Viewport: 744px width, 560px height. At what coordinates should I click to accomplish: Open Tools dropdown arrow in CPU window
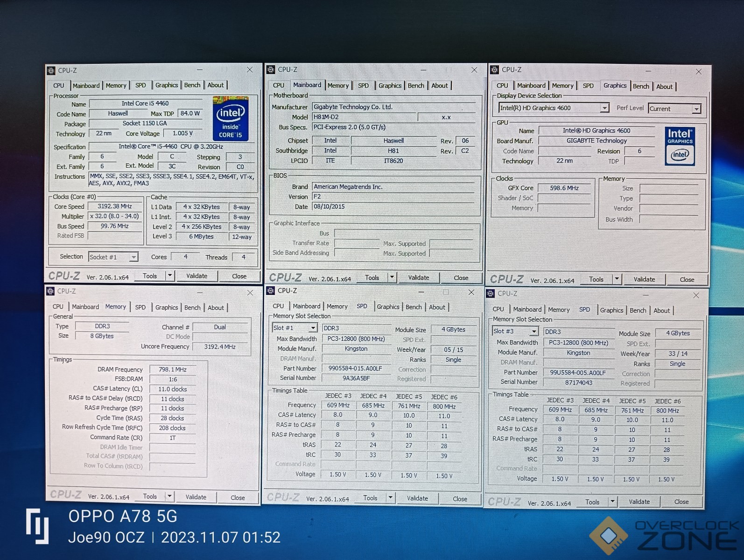[170, 276]
